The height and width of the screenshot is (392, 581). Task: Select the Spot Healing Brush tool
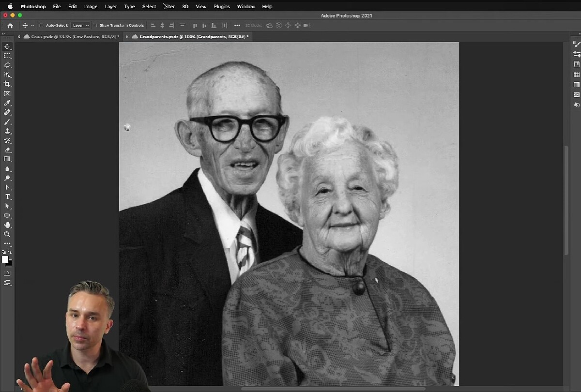click(7, 112)
